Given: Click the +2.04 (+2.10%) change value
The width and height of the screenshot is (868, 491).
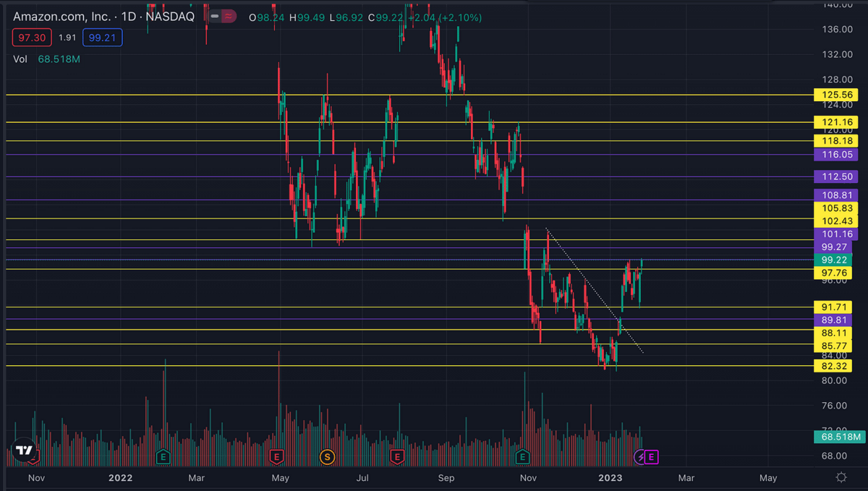Looking at the screenshot, I should pyautogui.click(x=446, y=17).
